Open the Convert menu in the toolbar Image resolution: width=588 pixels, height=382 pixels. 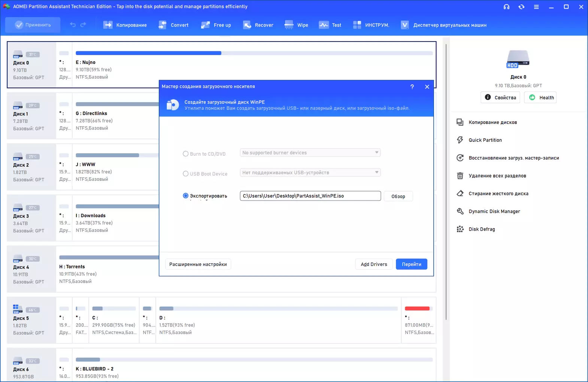173,25
